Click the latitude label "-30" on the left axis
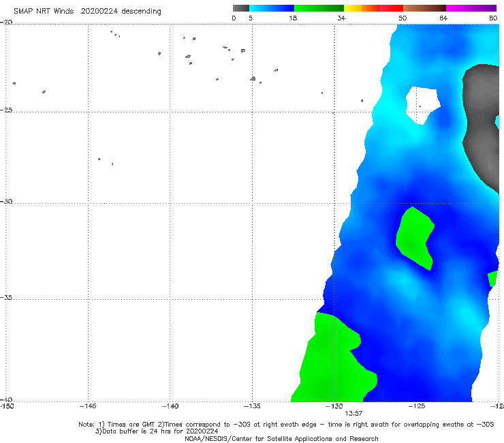 point(6,201)
